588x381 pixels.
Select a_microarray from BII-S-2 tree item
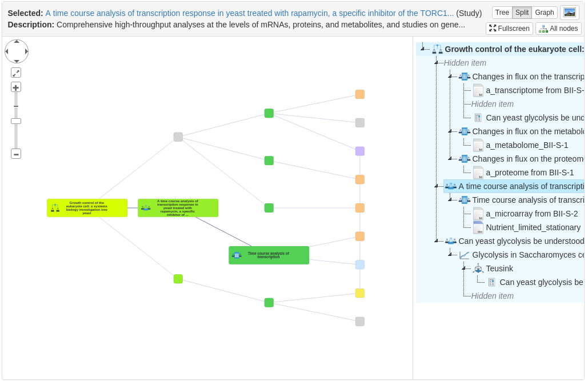[x=531, y=214]
